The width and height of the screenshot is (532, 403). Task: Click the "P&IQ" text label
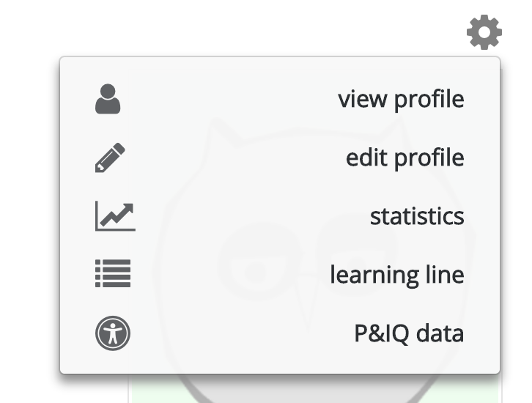tap(381, 334)
